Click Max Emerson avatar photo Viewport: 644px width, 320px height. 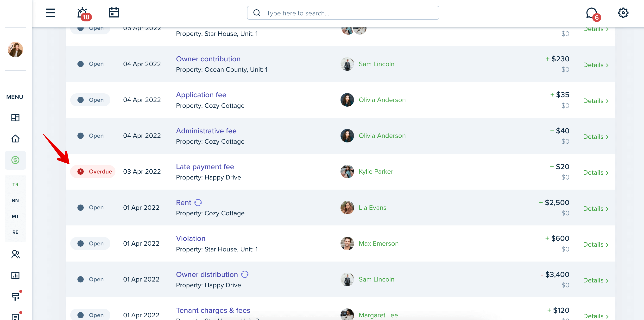(x=347, y=243)
